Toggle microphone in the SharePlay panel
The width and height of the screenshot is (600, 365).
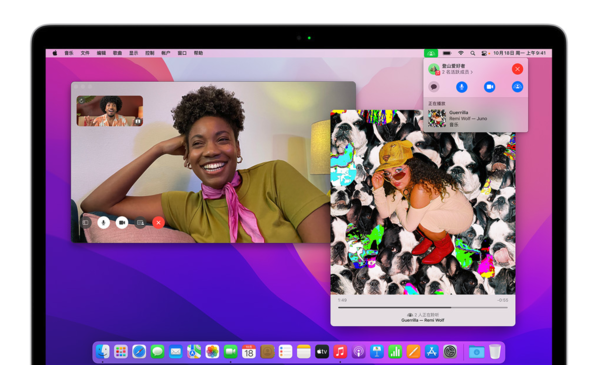pyautogui.click(x=461, y=87)
